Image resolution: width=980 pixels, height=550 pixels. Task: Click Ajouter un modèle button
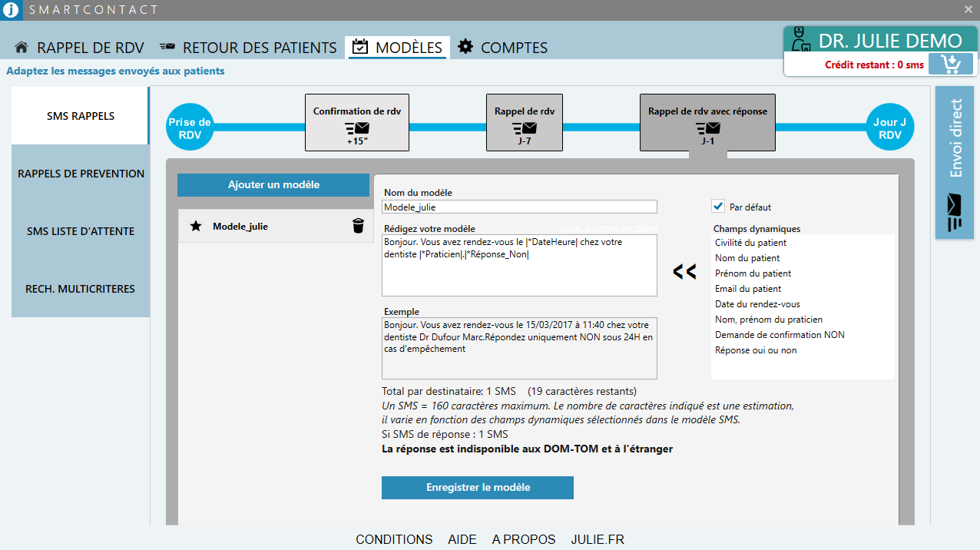pos(273,185)
